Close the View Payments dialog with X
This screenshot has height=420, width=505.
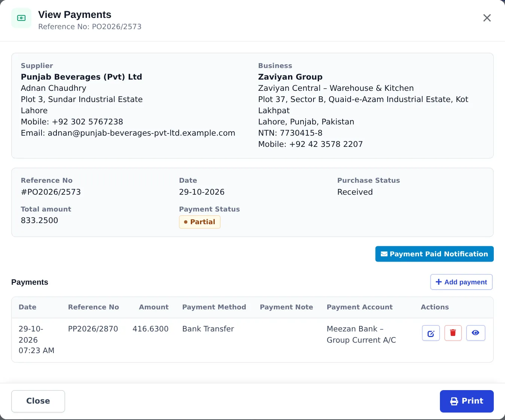(x=487, y=18)
